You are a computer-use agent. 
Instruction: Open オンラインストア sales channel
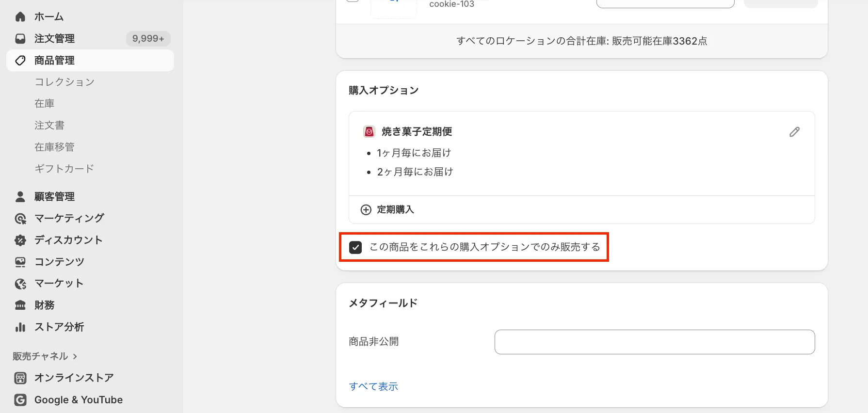point(74,378)
